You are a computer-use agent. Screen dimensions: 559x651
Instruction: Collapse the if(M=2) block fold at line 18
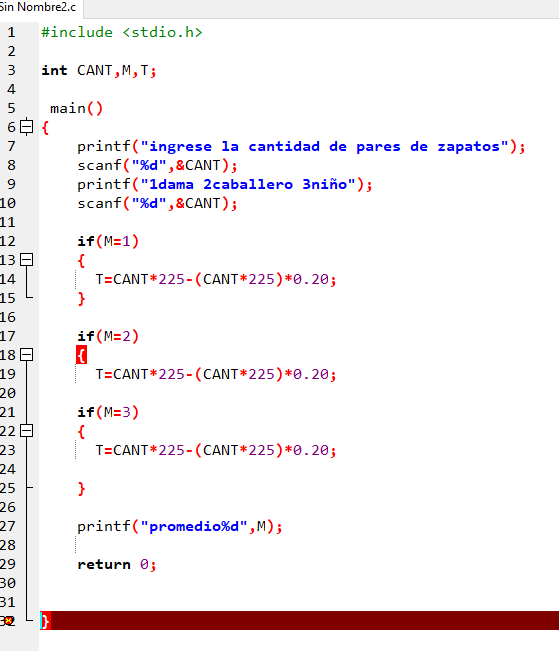(x=27, y=355)
